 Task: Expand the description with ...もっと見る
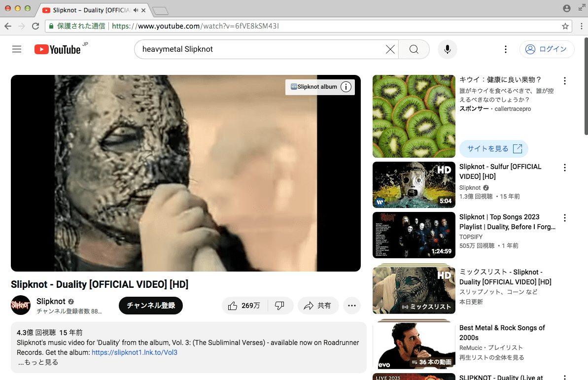(x=38, y=362)
